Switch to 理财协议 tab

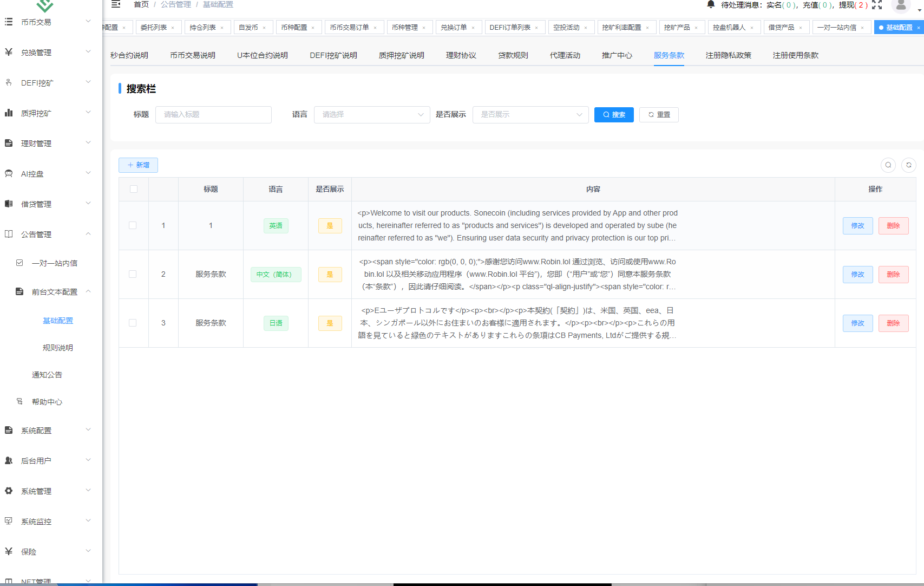(461, 55)
